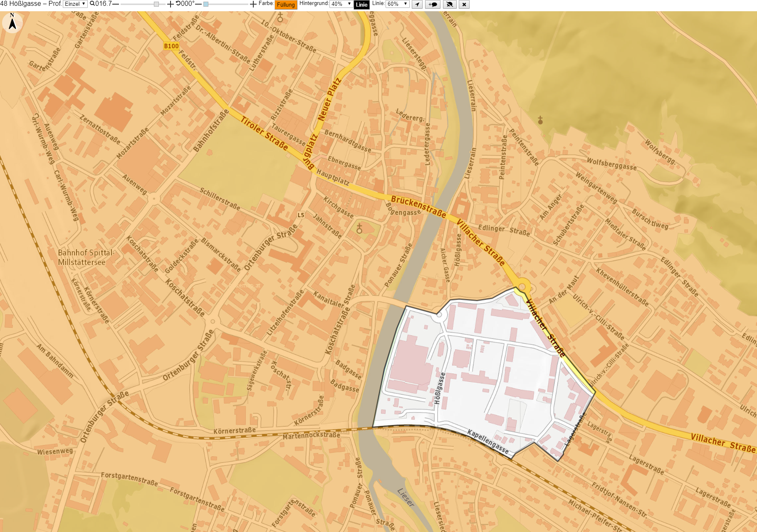Open the Linie 60% dropdown
Viewport: 757px width, 532px height.
[398, 4]
